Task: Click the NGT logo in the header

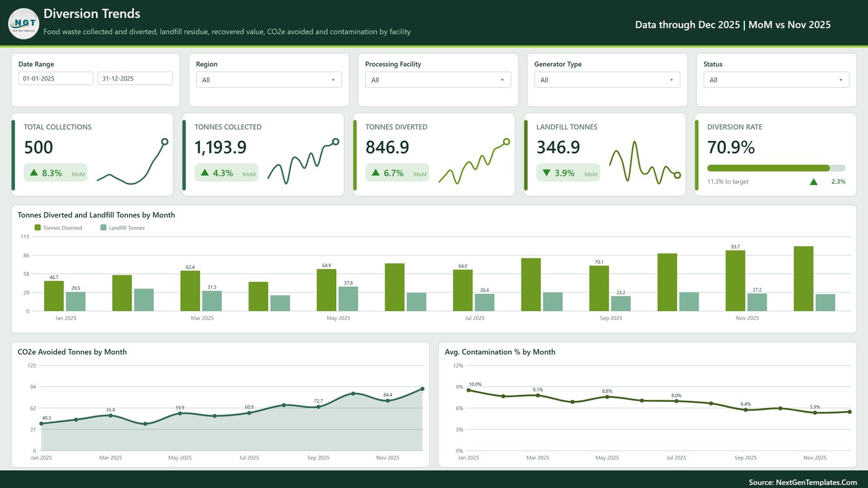Action: (24, 24)
